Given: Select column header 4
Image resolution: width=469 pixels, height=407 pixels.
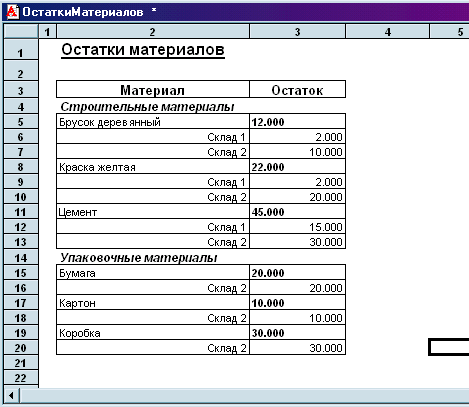Looking at the screenshot, I should pyautogui.click(x=387, y=32).
